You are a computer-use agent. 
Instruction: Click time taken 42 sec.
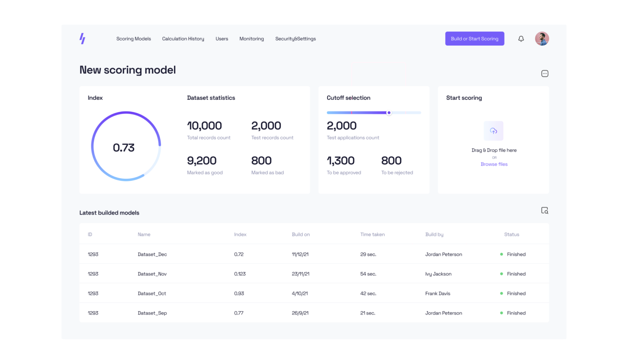pos(368,293)
